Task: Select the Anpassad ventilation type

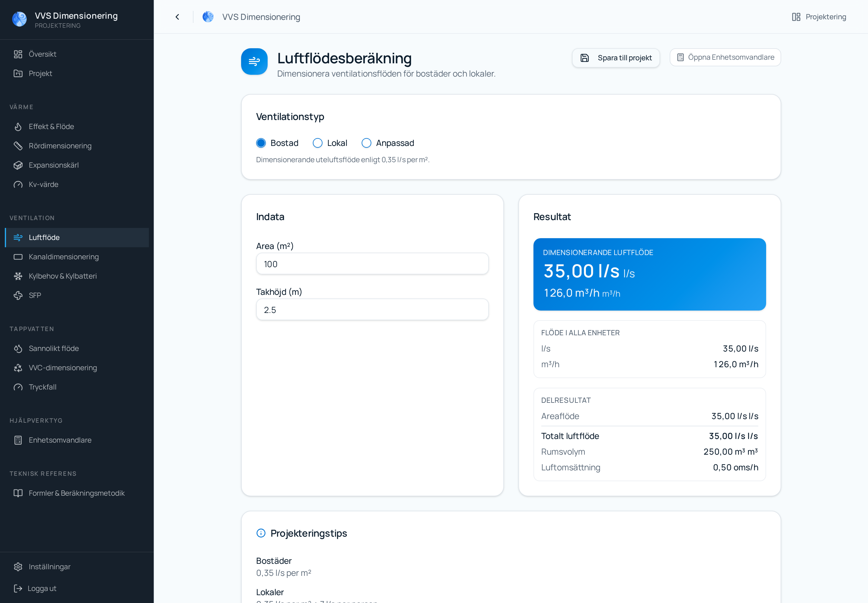Action: [366, 143]
